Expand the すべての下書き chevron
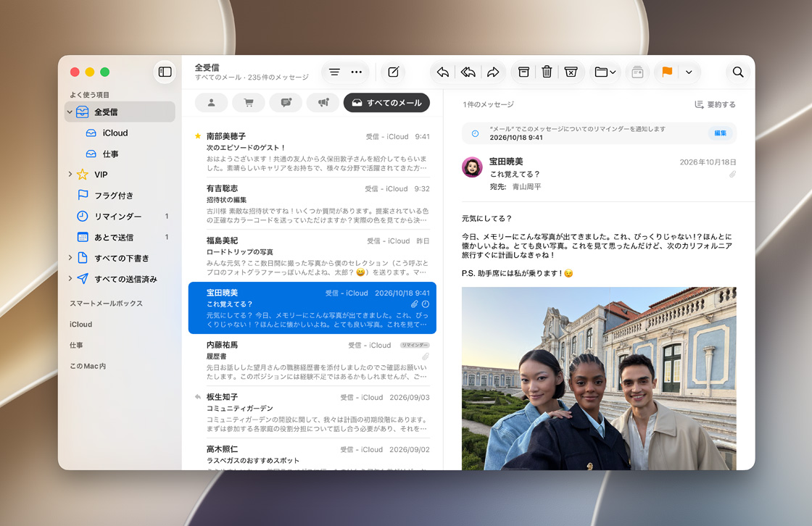This screenshot has height=526, width=812. [x=70, y=258]
